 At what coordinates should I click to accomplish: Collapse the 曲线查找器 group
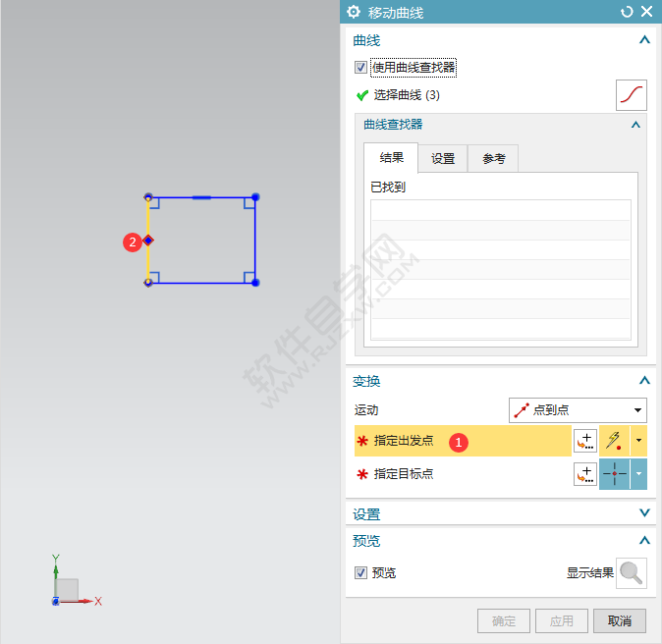[635, 125]
